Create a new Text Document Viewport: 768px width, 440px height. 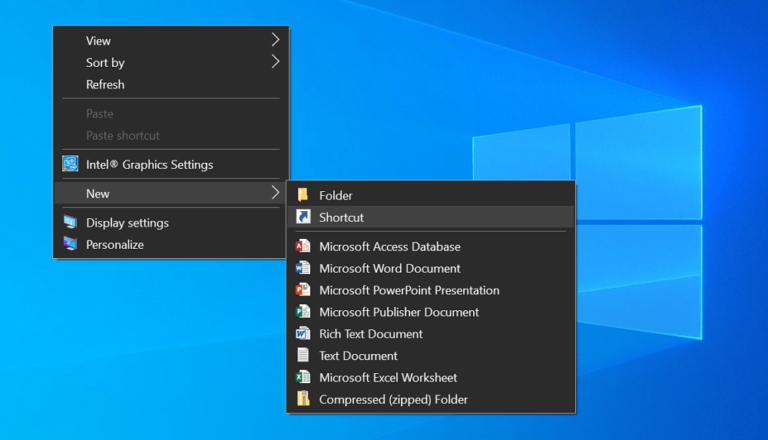(431, 355)
